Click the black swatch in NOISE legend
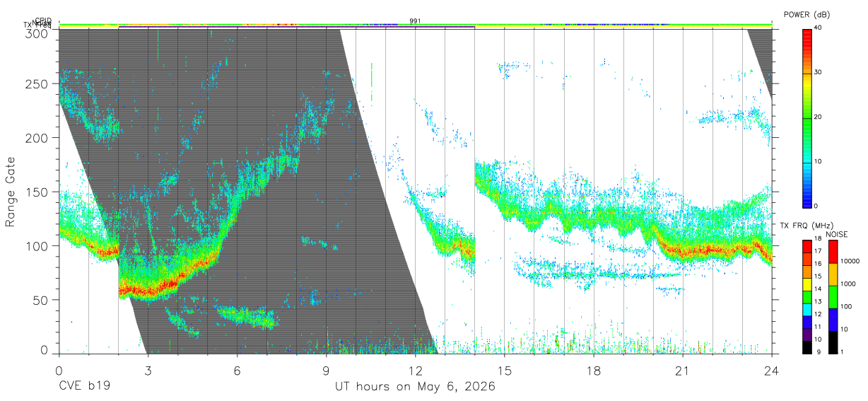Viewport: 868px width, 401px height. [833, 342]
